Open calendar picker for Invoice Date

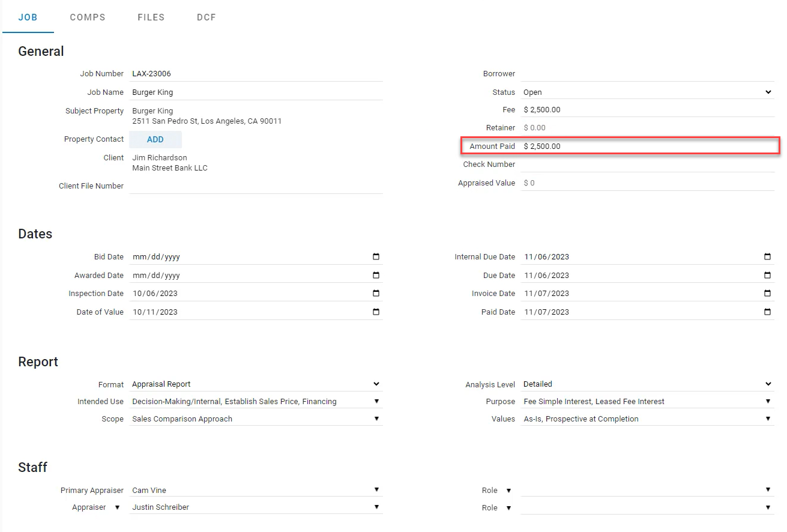(767, 294)
